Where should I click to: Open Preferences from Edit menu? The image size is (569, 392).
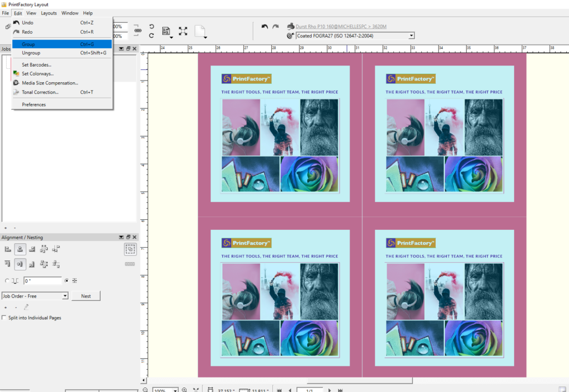62,104
